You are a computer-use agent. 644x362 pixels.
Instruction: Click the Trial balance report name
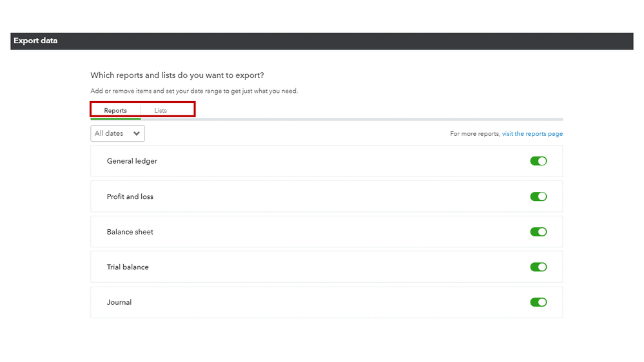coord(128,267)
